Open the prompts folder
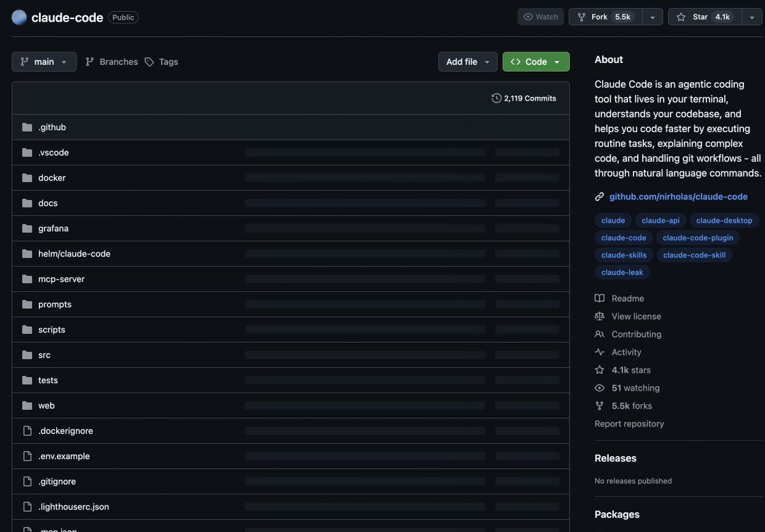 [55, 305]
